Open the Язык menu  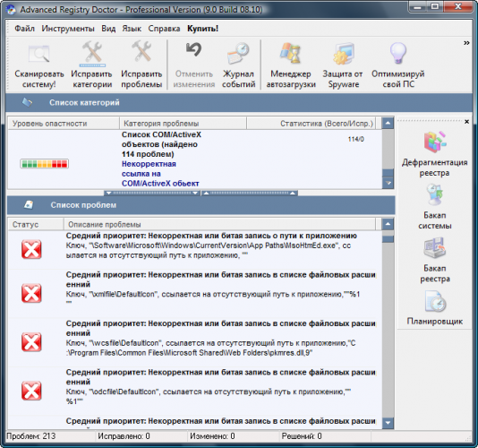[x=132, y=29]
